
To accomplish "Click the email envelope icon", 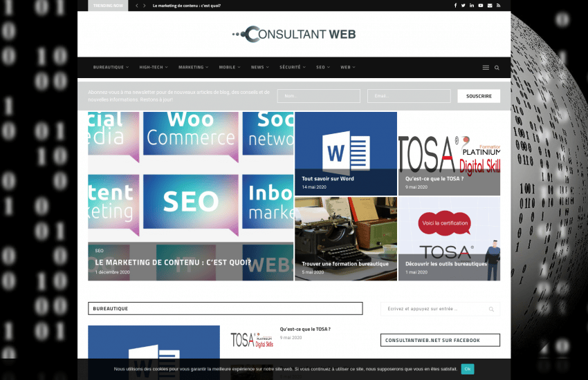I will [490, 6].
